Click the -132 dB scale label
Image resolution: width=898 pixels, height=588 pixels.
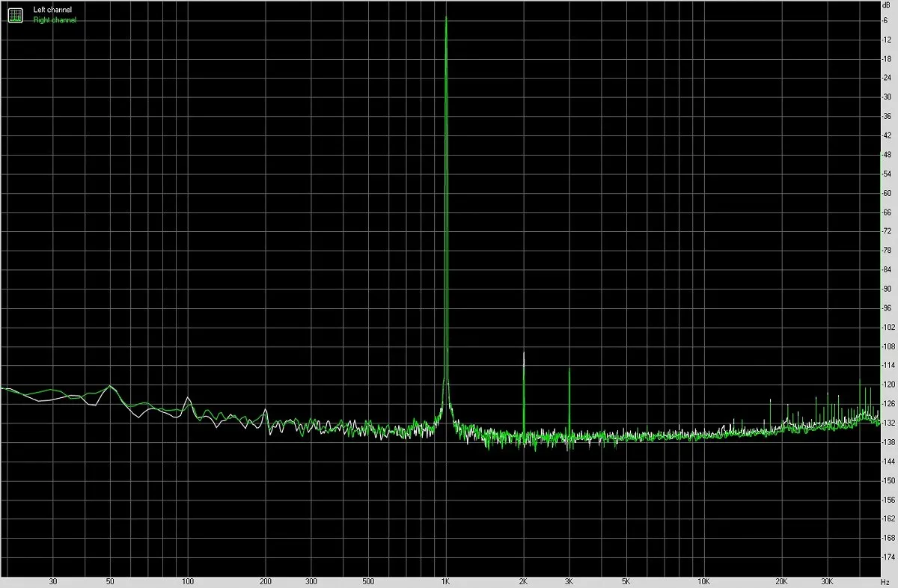click(889, 423)
